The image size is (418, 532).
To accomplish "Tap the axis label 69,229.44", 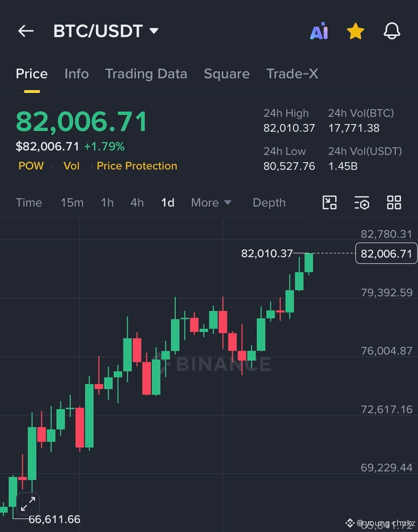I will (387, 468).
